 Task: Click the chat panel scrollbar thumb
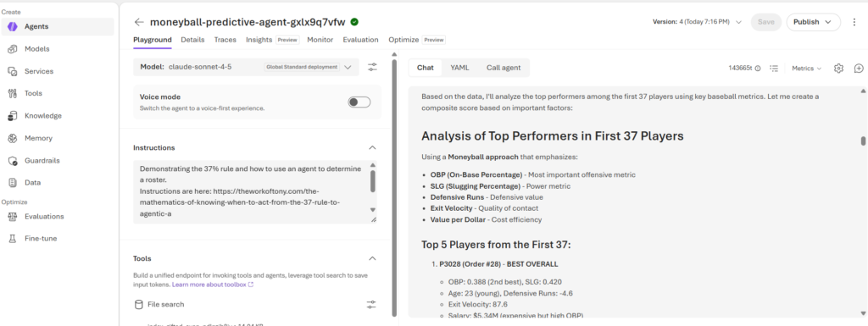pos(862,141)
